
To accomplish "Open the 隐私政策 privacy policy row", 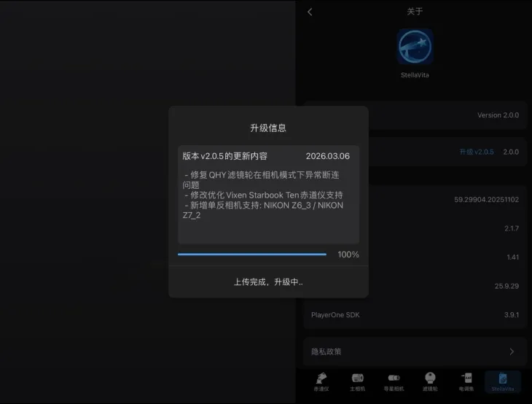I will tap(415, 351).
